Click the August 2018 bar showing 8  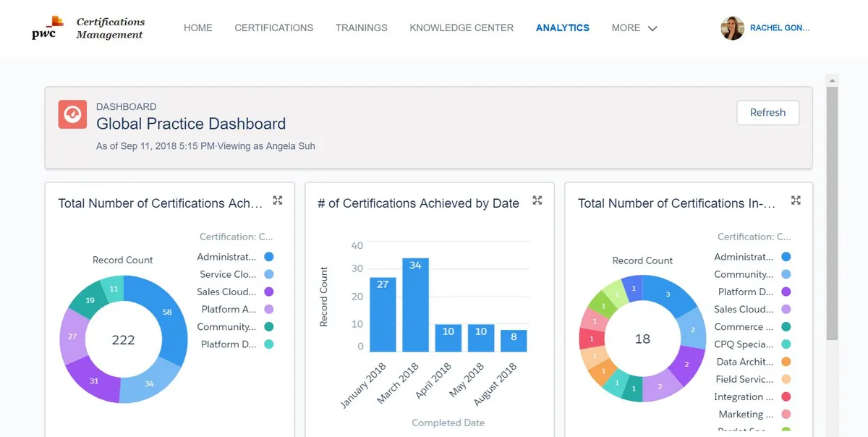514,341
